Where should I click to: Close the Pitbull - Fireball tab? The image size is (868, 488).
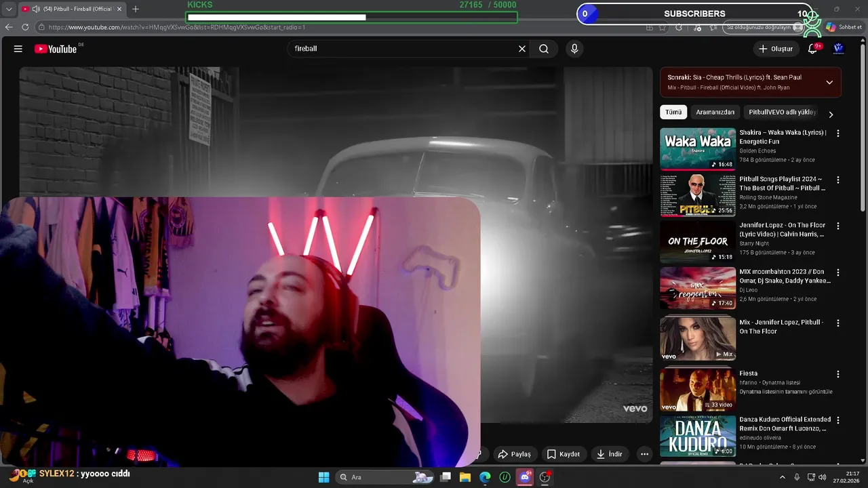point(120,9)
